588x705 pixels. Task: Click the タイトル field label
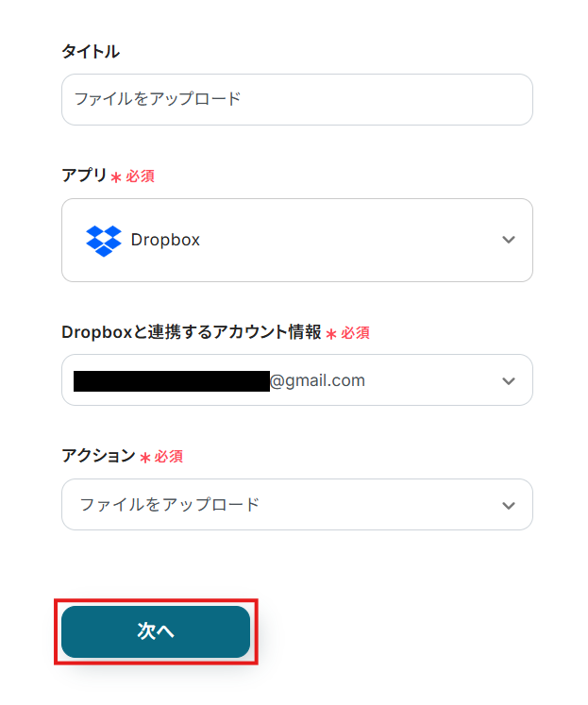(x=91, y=52)
